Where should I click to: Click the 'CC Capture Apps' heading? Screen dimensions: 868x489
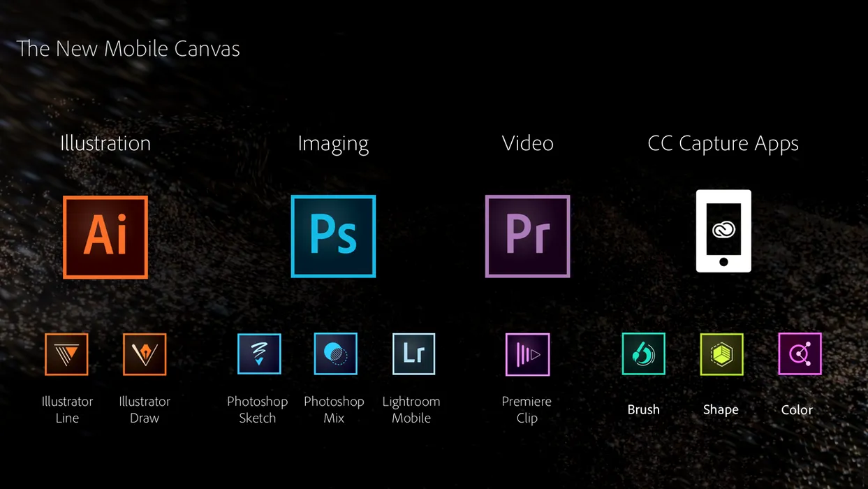(x=723, y=145)
